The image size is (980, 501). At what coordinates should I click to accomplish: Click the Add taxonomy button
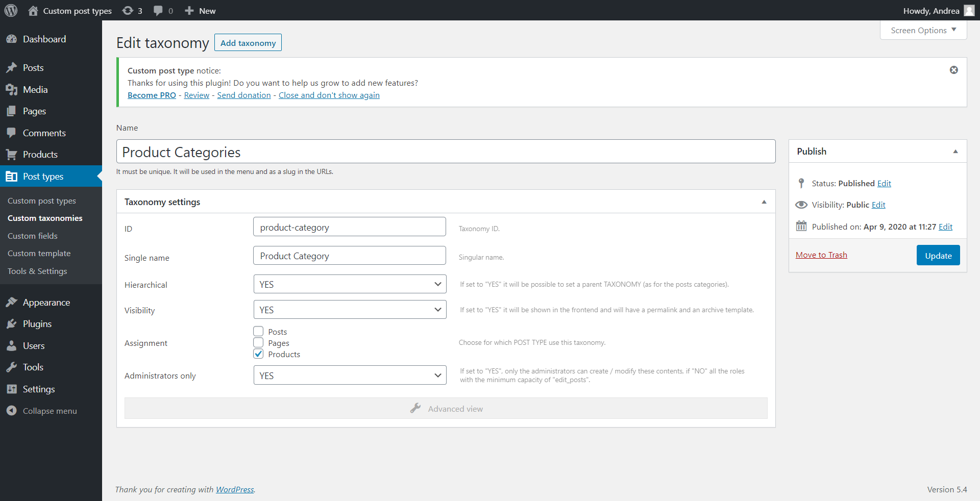[x=248, y=43]
